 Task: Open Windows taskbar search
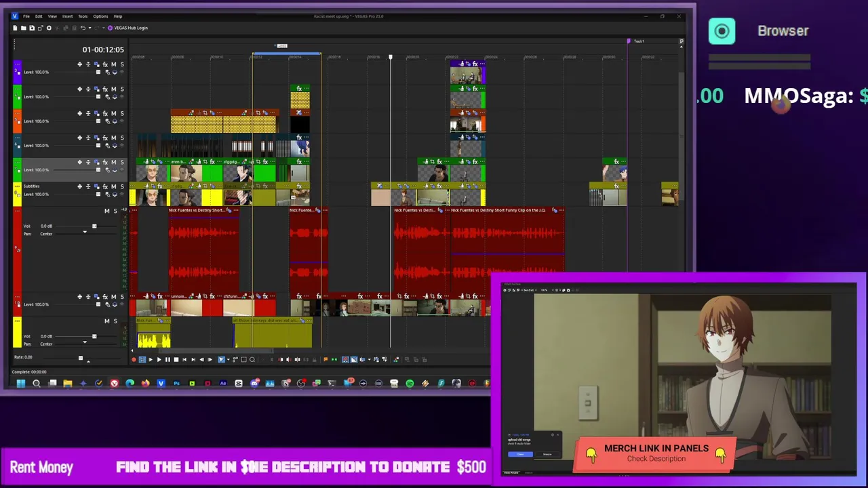[x=37, y=384]
